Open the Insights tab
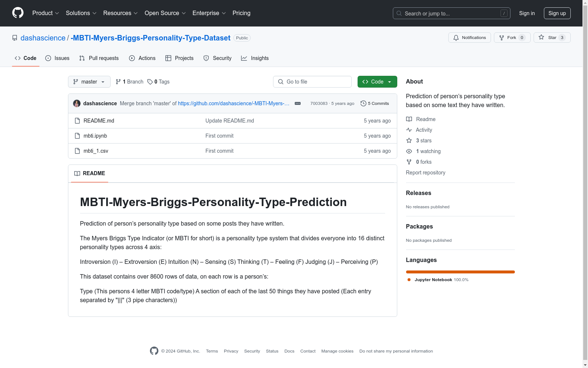This screenshot has width=588, height=368. [255, 58]
